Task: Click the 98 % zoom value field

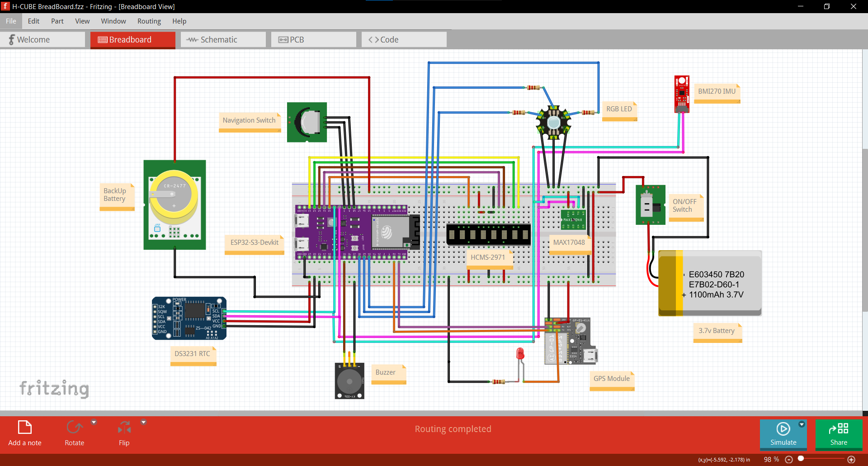Action: coord(771,459)
